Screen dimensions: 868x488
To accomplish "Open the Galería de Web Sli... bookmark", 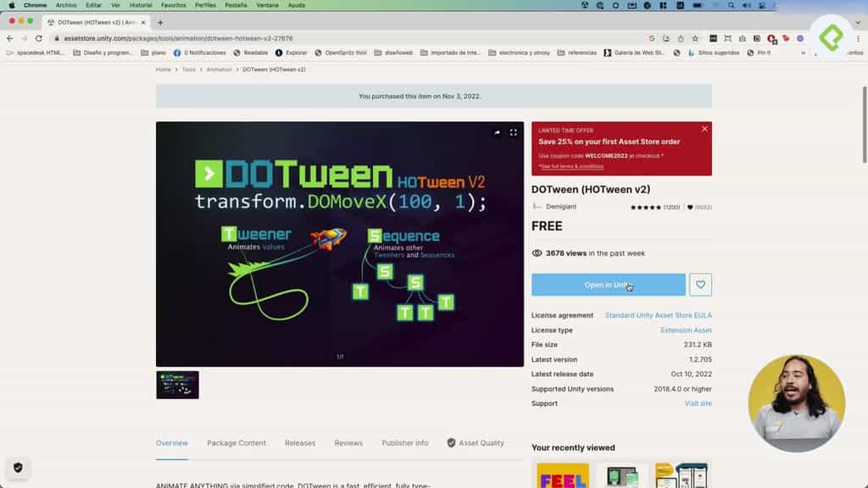I will pos(634,53).
